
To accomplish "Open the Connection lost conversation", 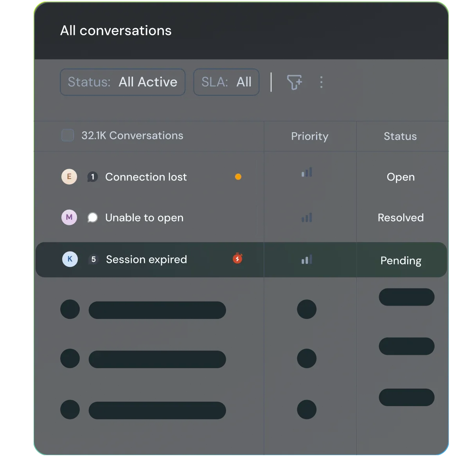I will click(146, 177).
